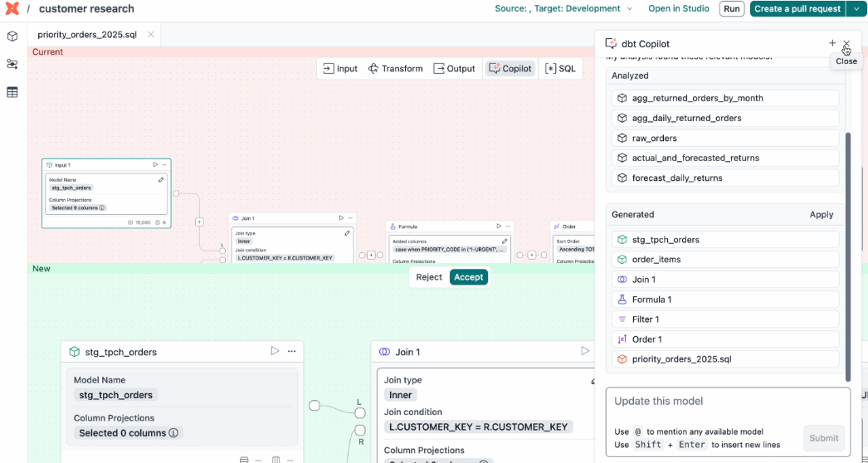The height and width of the screenshot is (463, 868).
Task: Click info icon next to Selected 0 columns
Action: (x=173, y=433)
